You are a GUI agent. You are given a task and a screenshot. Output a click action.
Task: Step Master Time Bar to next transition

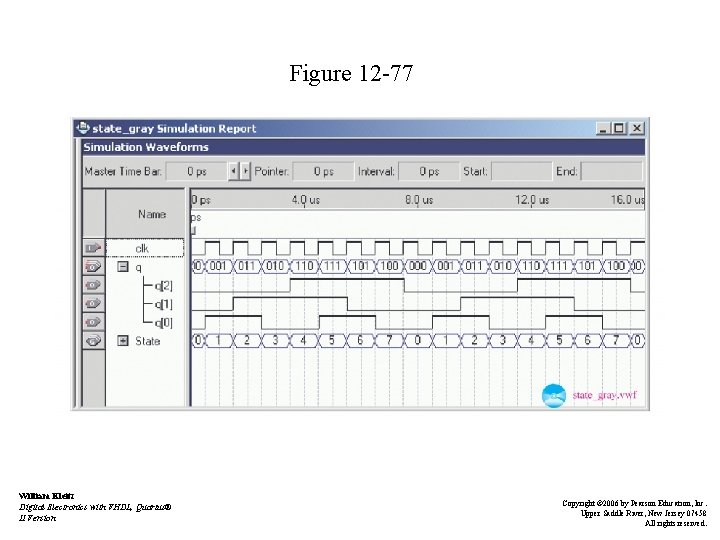point(245,171)
